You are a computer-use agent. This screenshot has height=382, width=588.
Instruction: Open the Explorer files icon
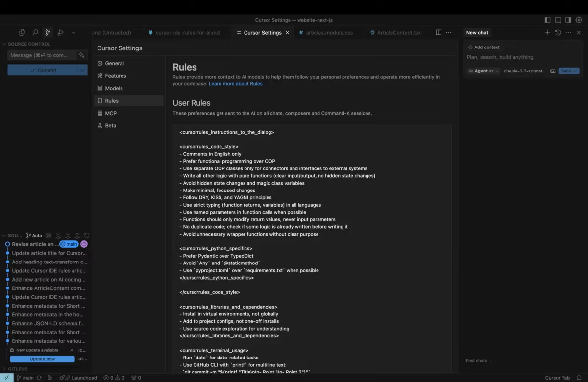(x=22, y=33)
